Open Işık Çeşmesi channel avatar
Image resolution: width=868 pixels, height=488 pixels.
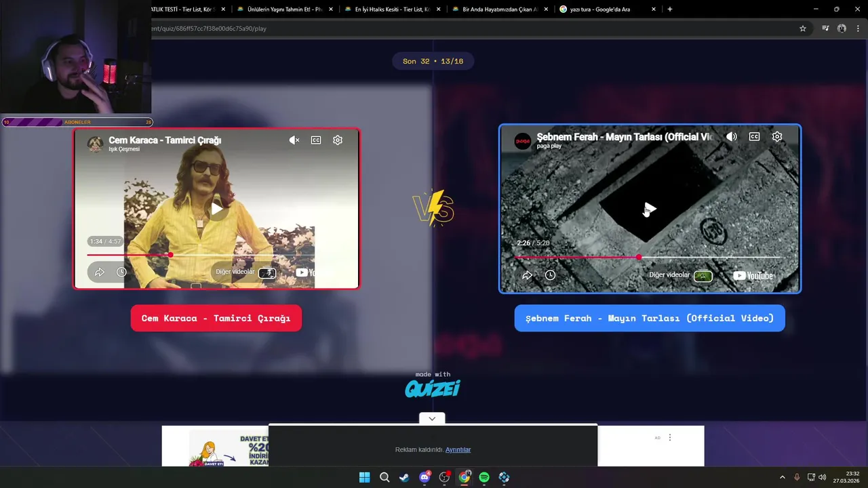(96, 143)
